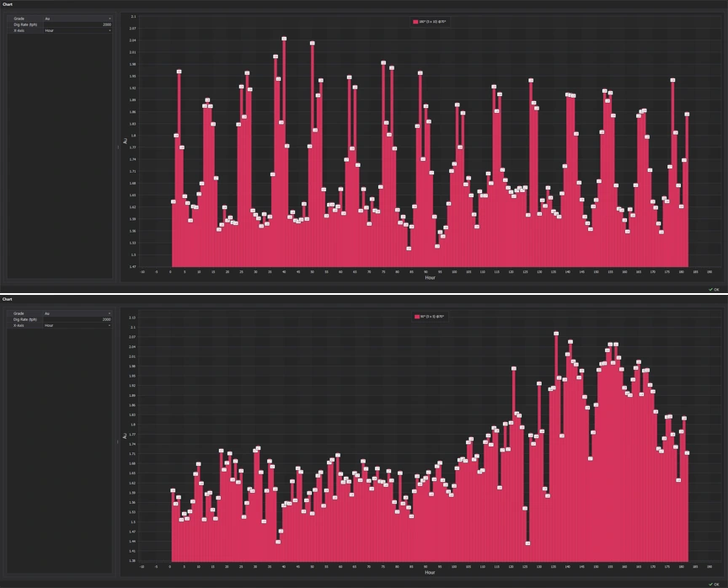This screenshot has height=588, width=728.
Task: Click the red legend swatch in lower chart
Action: tap(416, 317)
